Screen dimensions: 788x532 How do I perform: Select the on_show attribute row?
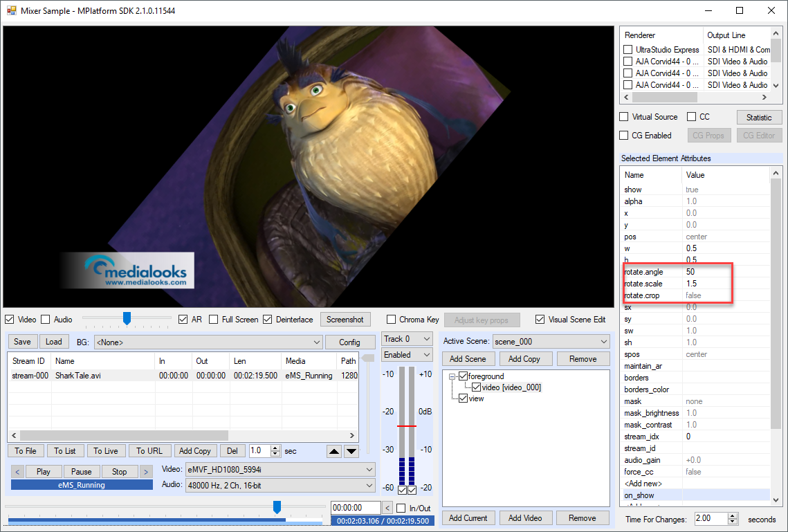[697, 495]
